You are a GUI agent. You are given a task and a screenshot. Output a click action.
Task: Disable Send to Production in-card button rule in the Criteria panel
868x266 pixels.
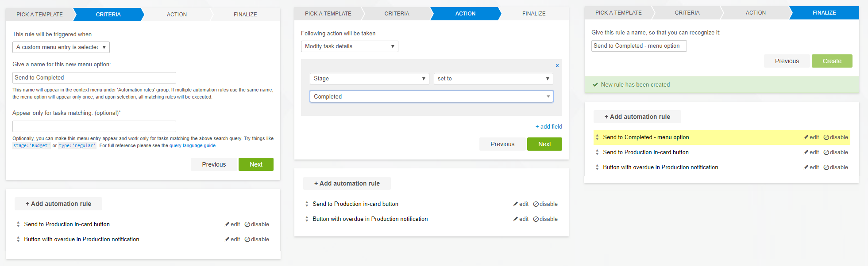[x=257, y=224]
